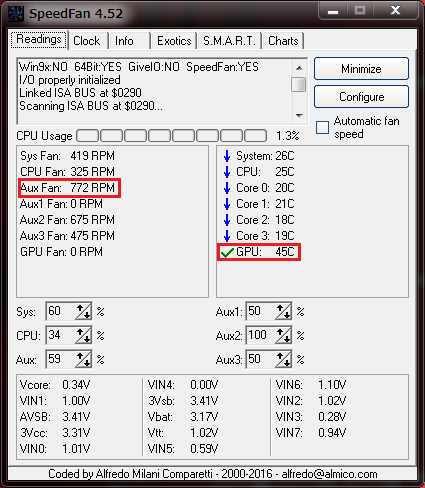Click the SpeedFan app icon in title bar
This screenshot has width=425, height=488.
tap(16, 14)
